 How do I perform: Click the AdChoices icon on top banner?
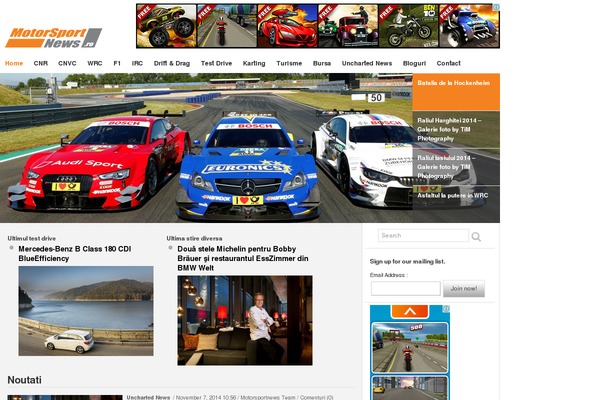[496, 7]
